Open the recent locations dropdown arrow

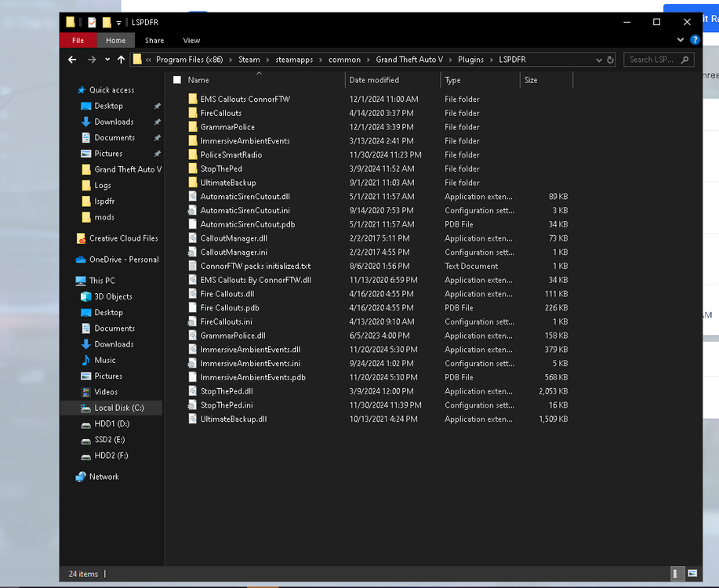click(x=107, y=60)
